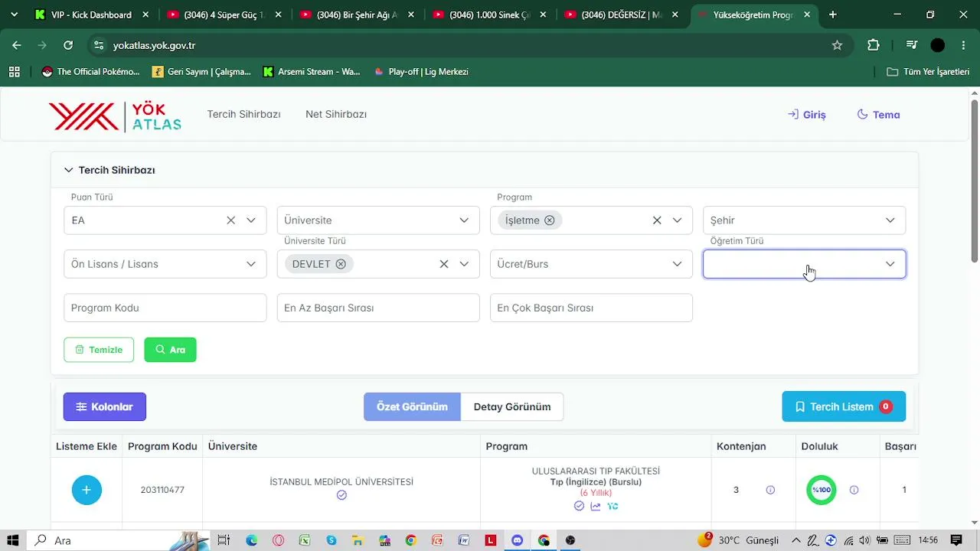The height and width of the screenshot is (551, 980).
Task: Open The Official Pokémon bookmark
Action: (91, 72)
